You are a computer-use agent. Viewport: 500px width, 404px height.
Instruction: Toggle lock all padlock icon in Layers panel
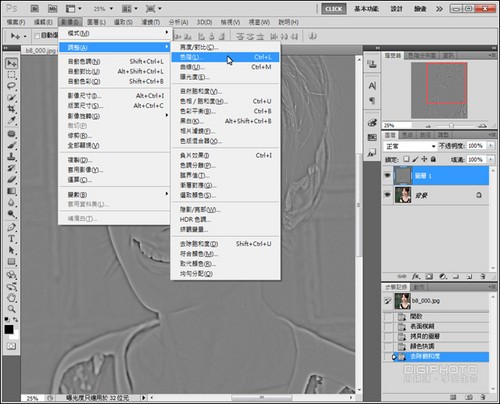pyautogui.click(x=433, y=159)
